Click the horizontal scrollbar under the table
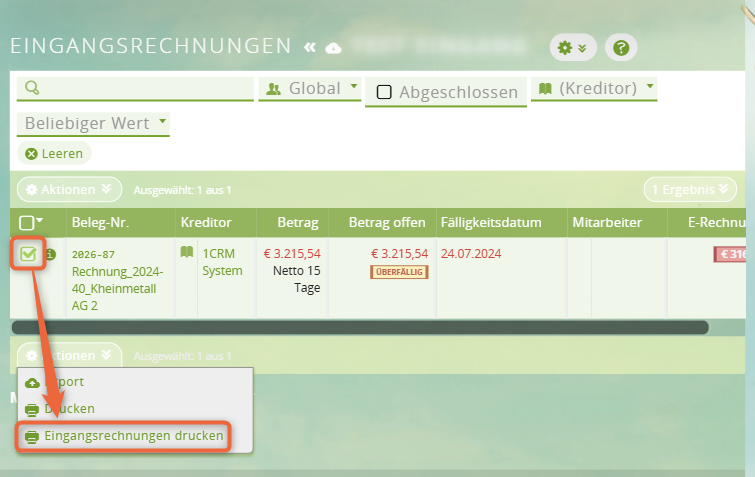The height and width of the screenshot is (477, 755). point(360,328)
